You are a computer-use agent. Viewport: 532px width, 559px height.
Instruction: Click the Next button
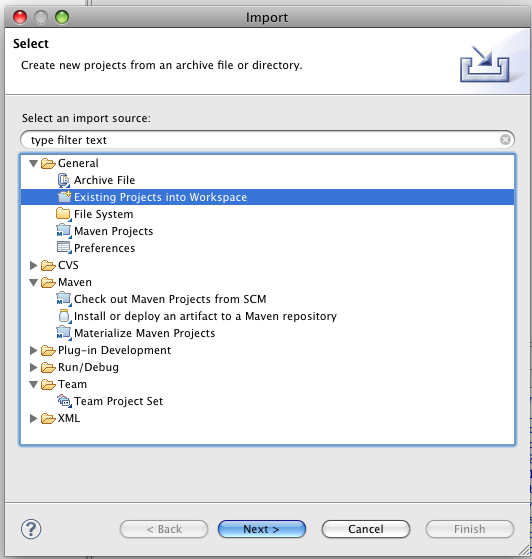tap(262, 529)
